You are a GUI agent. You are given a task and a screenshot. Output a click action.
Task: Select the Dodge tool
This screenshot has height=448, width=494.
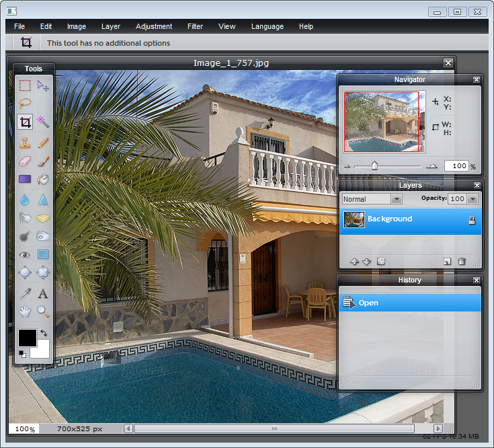(x=25, y=236)
